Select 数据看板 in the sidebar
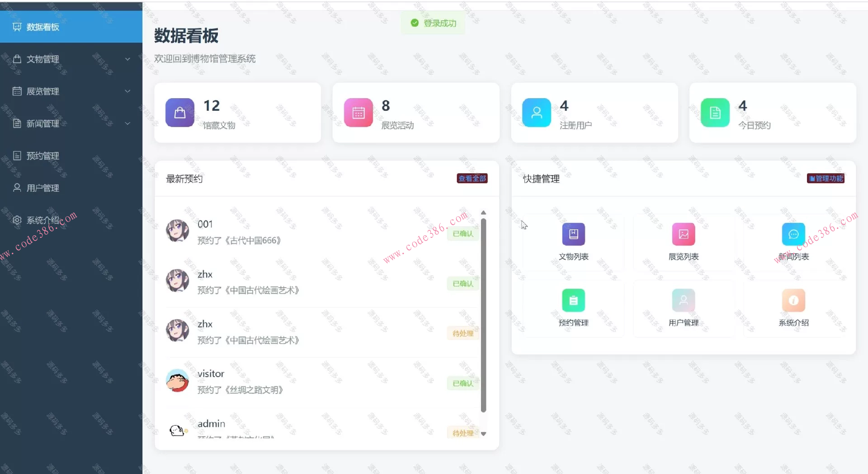Viewport: 868px width, 474px height. [x=71, y=27]
